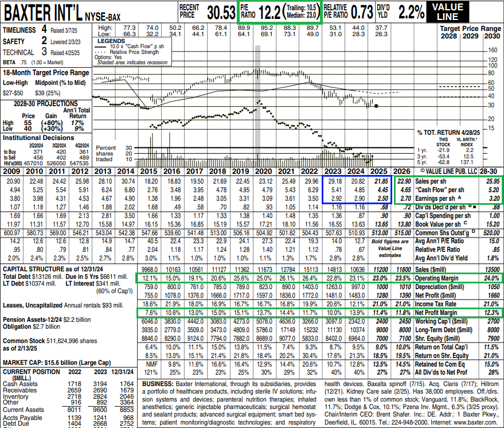Click the "Cash Flow" per sh row label

pos(440,190)
